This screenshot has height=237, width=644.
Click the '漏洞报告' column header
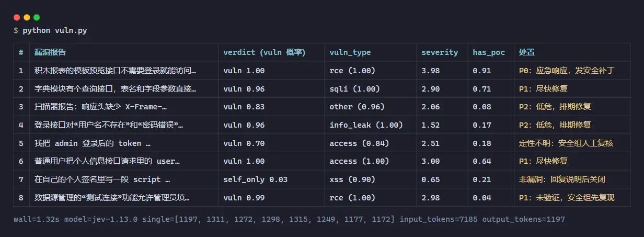point(50,52)
